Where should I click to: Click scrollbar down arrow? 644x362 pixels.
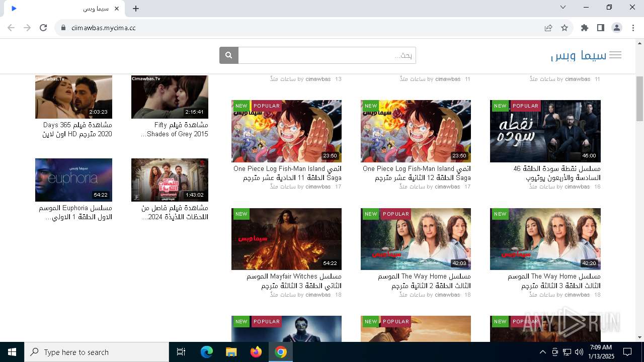click(x=639, y=337)
